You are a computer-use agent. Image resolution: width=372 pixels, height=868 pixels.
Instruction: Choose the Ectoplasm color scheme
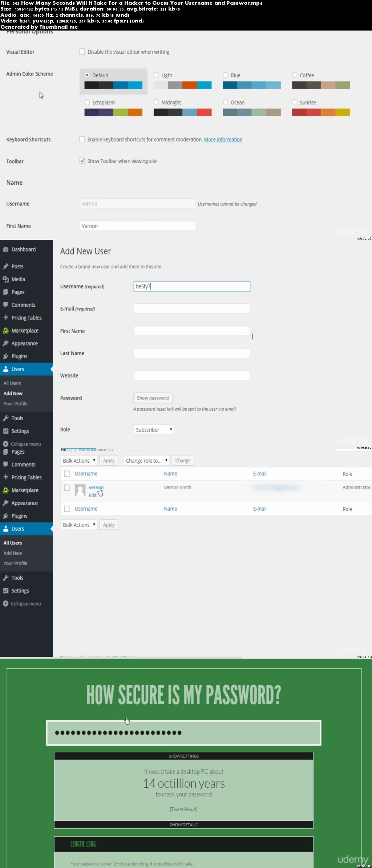(87, 102)
